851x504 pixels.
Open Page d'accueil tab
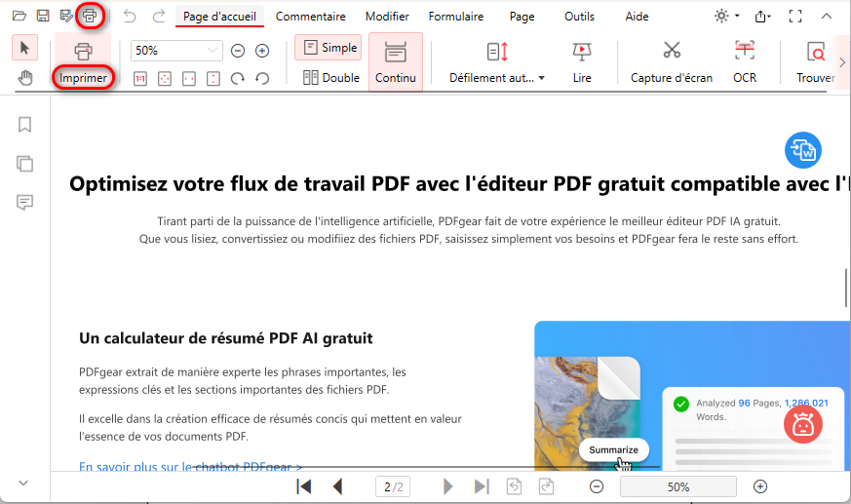[219, 17]
